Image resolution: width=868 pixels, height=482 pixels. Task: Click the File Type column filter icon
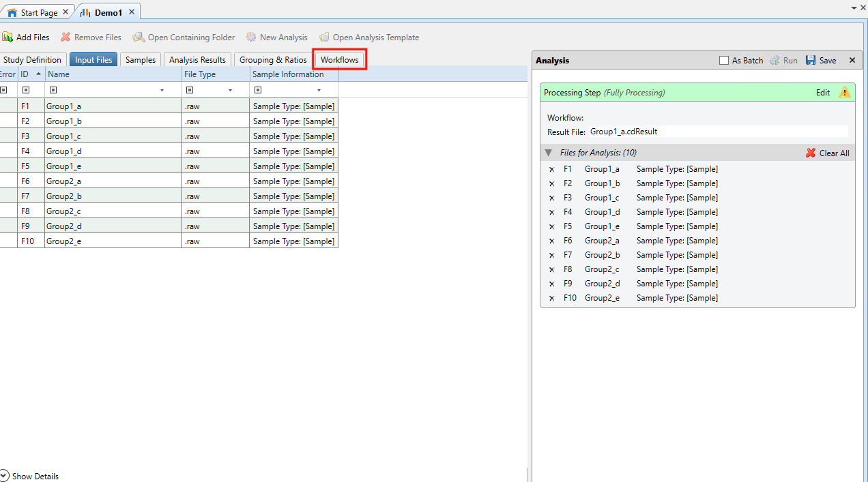(x=190, y=90)
